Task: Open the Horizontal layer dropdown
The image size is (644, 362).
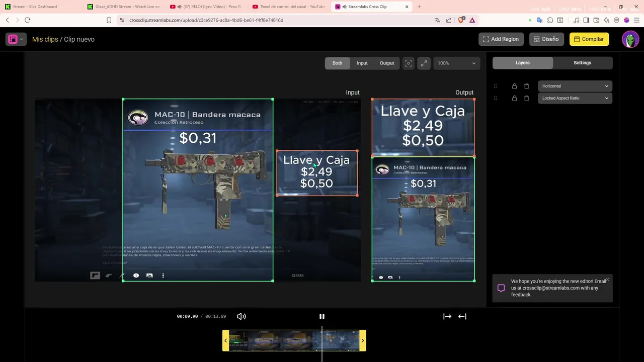Action: click(575, 86)
